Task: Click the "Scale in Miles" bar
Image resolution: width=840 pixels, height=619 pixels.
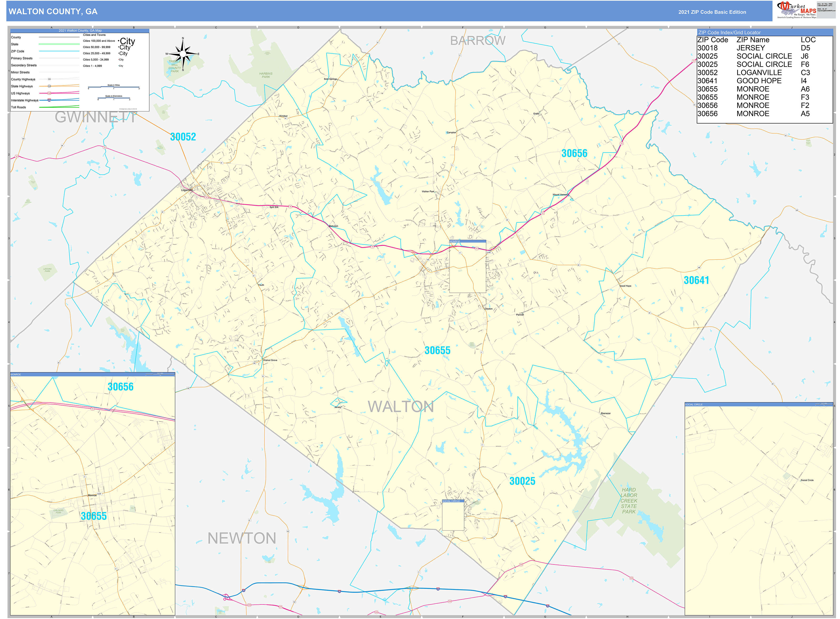Action: pos(114,87)
